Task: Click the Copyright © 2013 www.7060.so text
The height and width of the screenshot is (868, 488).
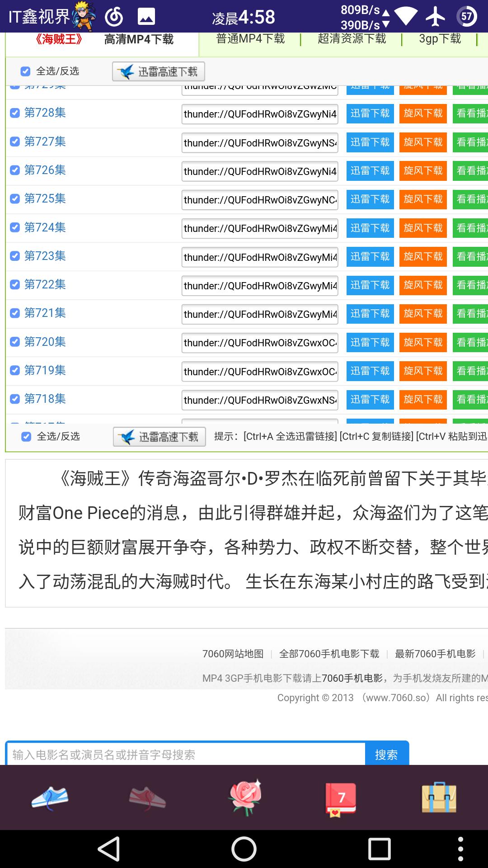Action: point(382,698)
